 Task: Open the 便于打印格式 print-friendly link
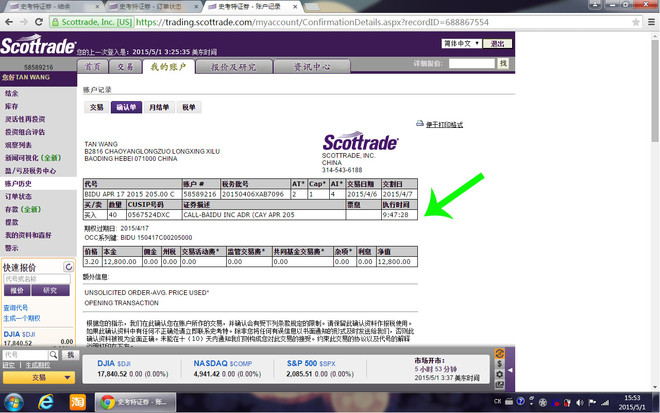click(444, 125)
